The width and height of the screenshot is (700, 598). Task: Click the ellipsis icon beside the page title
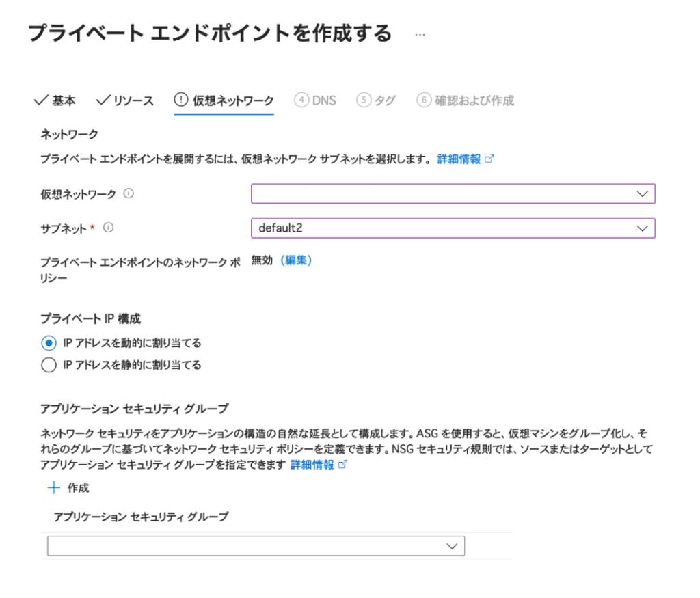(x=420, y=34)
